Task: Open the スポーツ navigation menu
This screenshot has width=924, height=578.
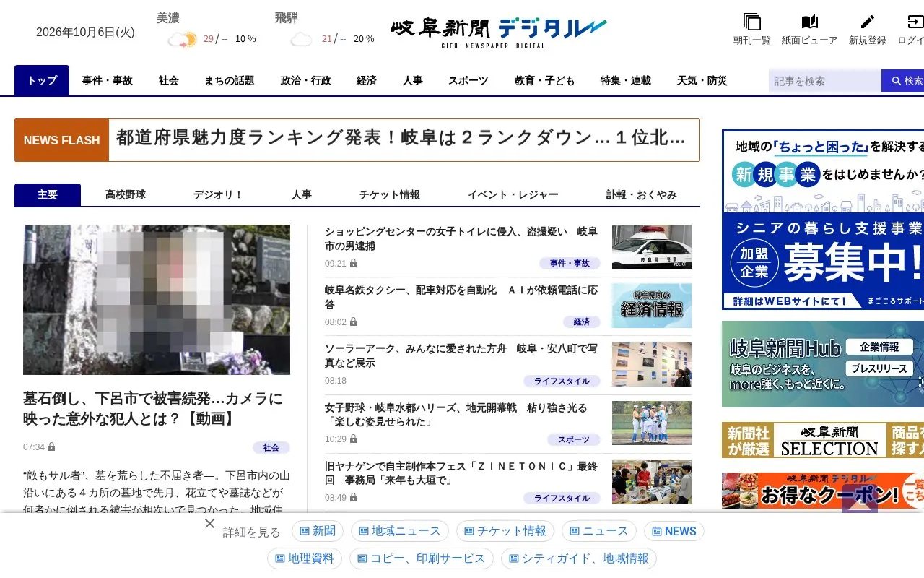Action: pyautogui.click(x=468, y=80)
